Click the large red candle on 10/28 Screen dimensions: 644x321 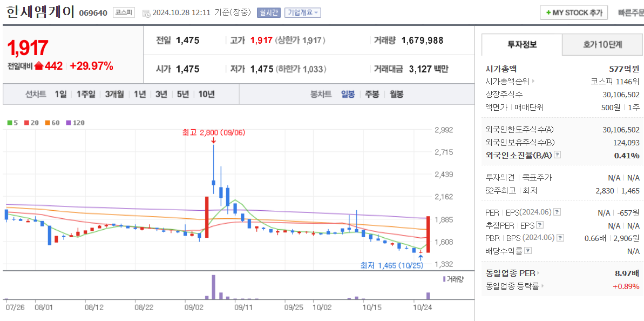tap(429, 235)
